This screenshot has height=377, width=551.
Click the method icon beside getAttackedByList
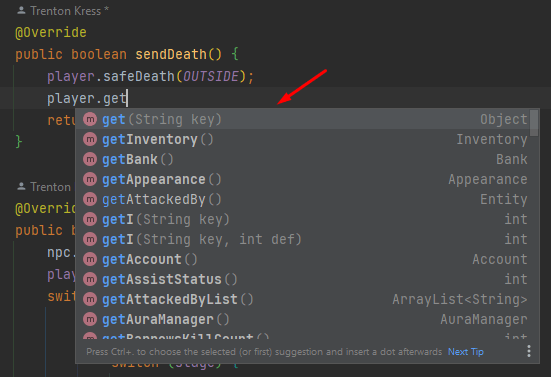coord(90,300)
